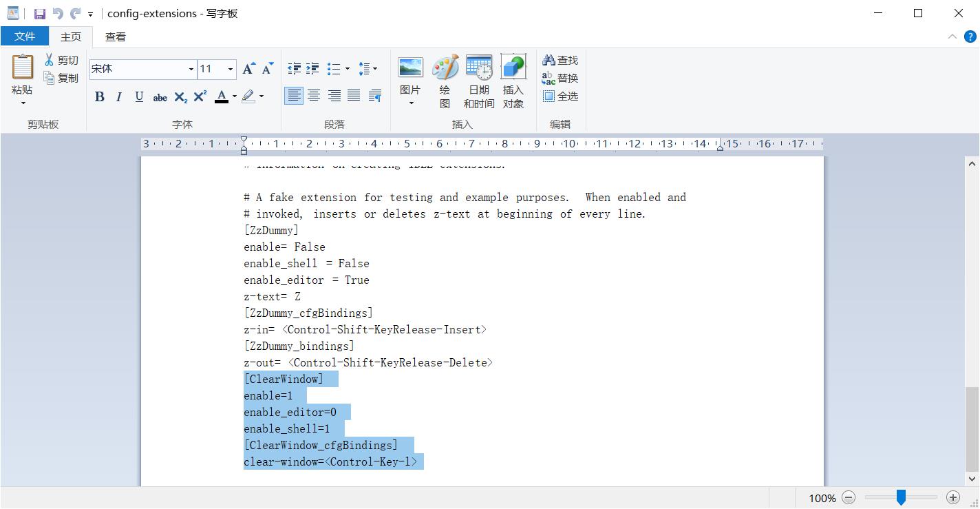Select all with 全选

[x=560, y=96]
